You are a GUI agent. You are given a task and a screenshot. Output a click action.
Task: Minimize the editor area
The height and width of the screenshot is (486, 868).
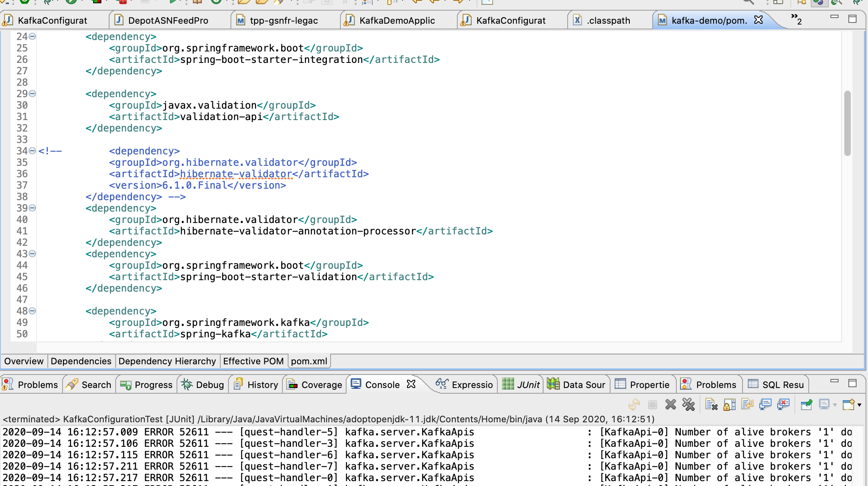(834, 17)
